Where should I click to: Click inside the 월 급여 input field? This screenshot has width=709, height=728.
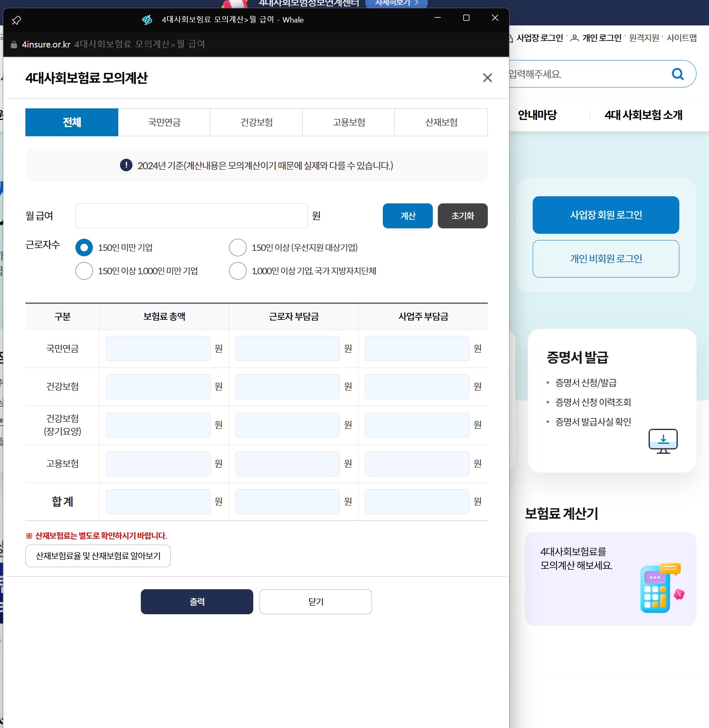(191, 216)
